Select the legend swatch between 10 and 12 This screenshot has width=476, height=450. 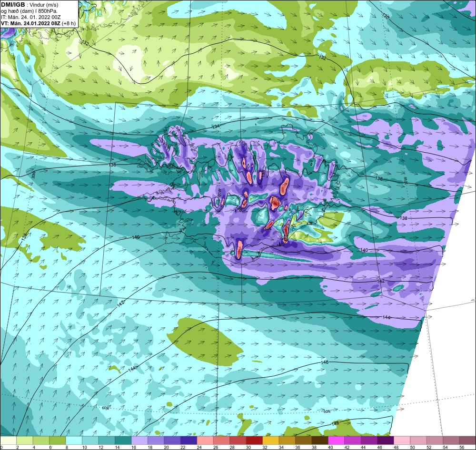pyautogui.click(x=90, y=440)
